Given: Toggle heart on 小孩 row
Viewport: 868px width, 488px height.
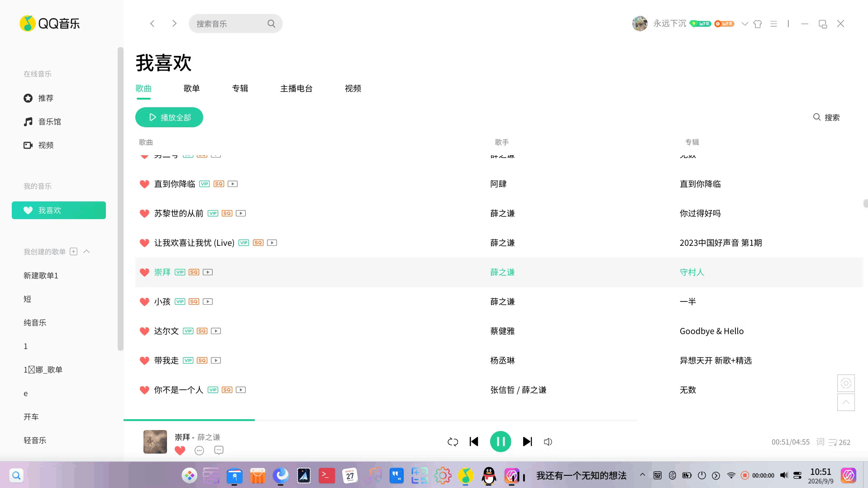Looking at the screenshot, I should (144, 301).
